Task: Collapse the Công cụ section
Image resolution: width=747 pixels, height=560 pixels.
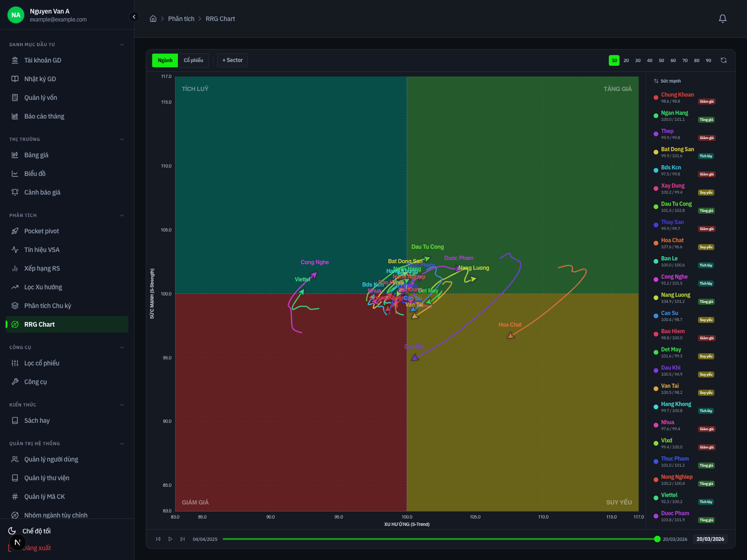Action: (122, 348)
